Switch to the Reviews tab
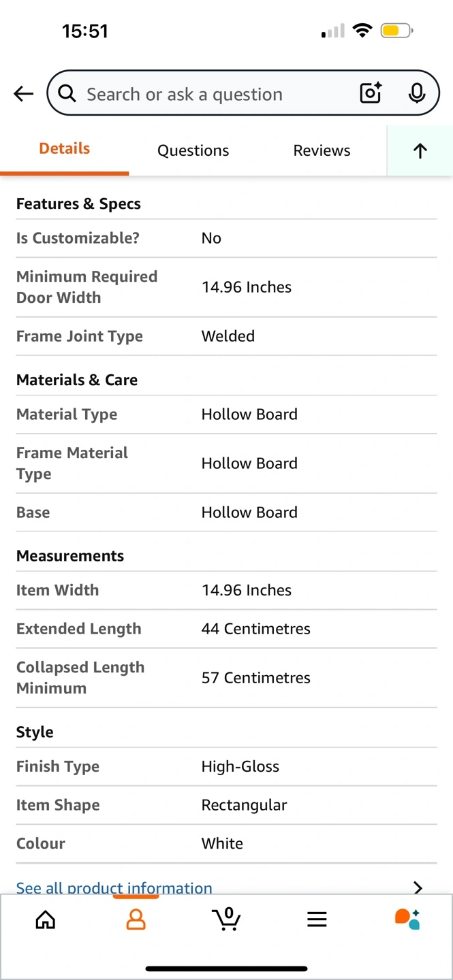 click(x=322, y=150)
